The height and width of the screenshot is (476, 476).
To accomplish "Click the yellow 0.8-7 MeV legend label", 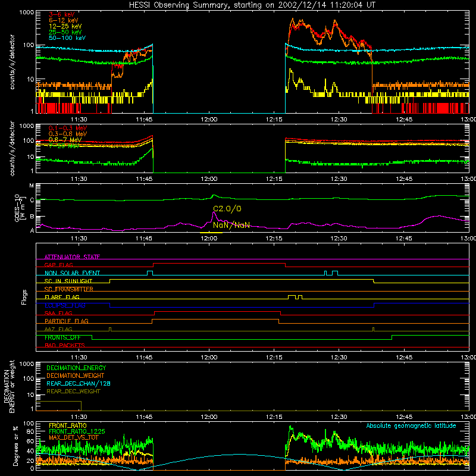I will tap(65, 140).
